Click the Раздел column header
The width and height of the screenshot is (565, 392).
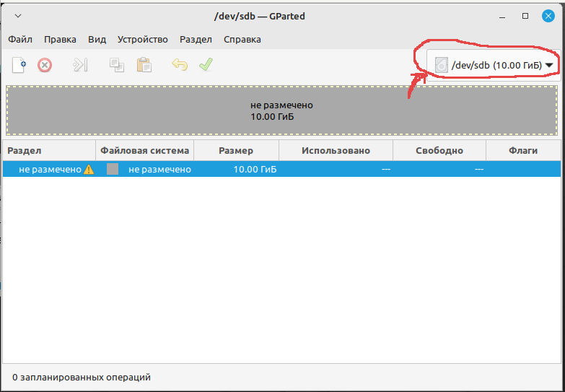49,150
